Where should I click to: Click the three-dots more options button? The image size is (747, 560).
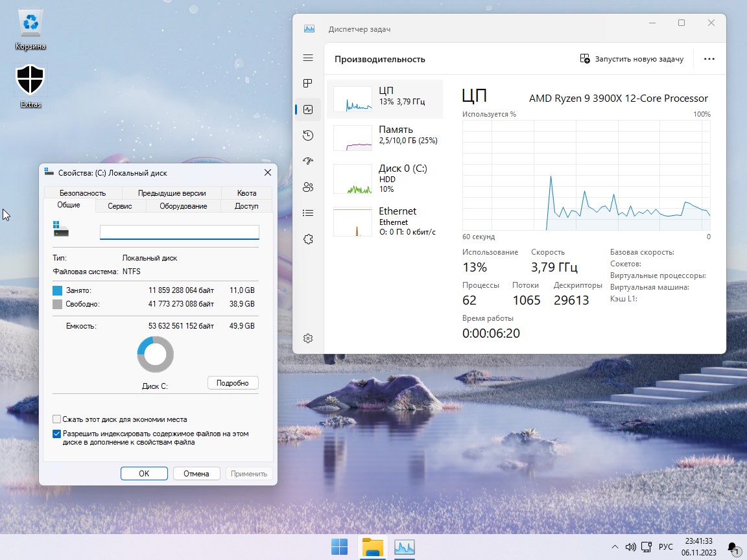tap(709, 59)
